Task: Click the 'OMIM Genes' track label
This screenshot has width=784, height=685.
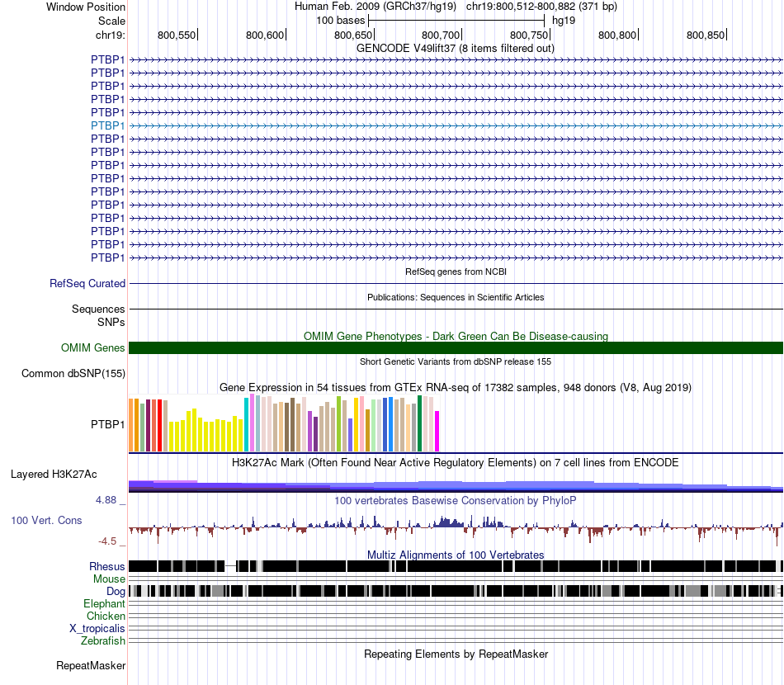Action: 92,348
